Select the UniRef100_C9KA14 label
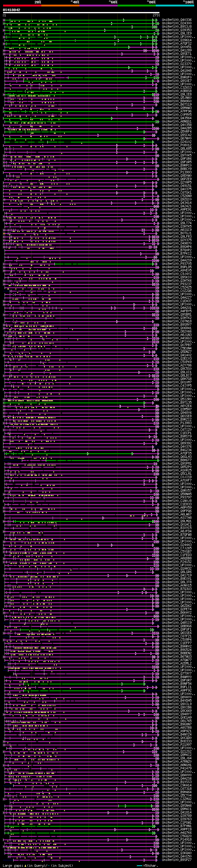This screenshot has height=868, width=197. pyautogui.click(x=177, y=785)
